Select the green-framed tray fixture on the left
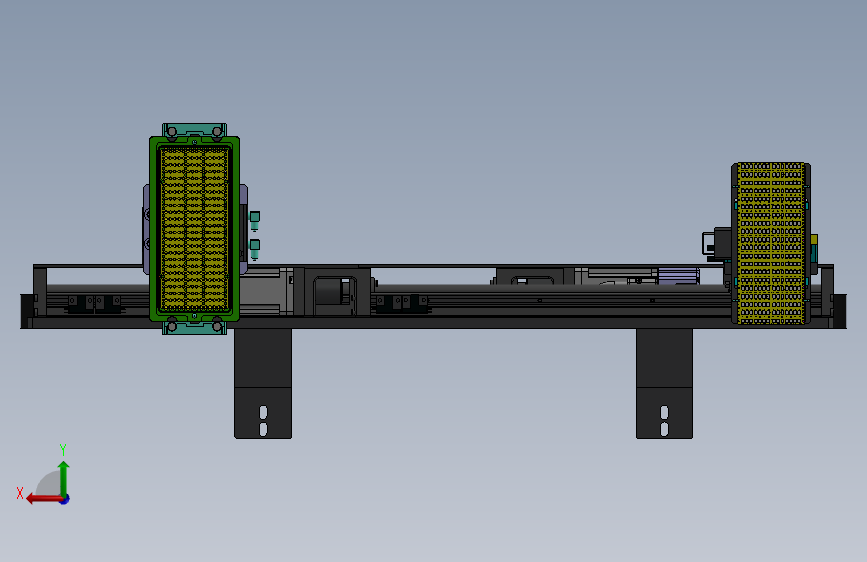867x562 pixels. pos(194,228)
